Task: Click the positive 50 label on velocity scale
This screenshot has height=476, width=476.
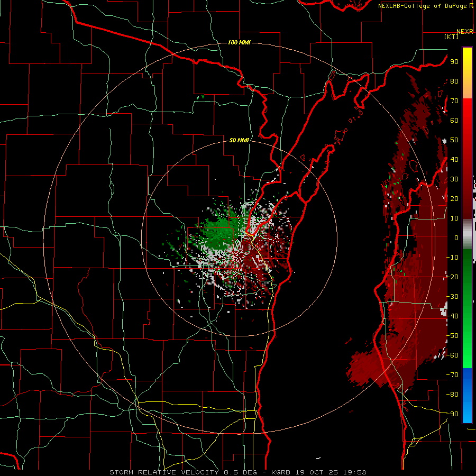Action: pos(454,140)
